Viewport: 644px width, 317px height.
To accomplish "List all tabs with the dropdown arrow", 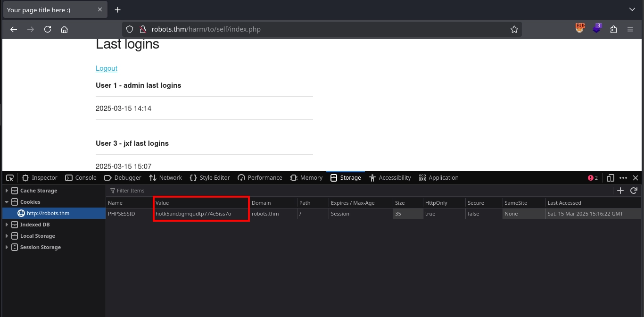I will (632, 9).
